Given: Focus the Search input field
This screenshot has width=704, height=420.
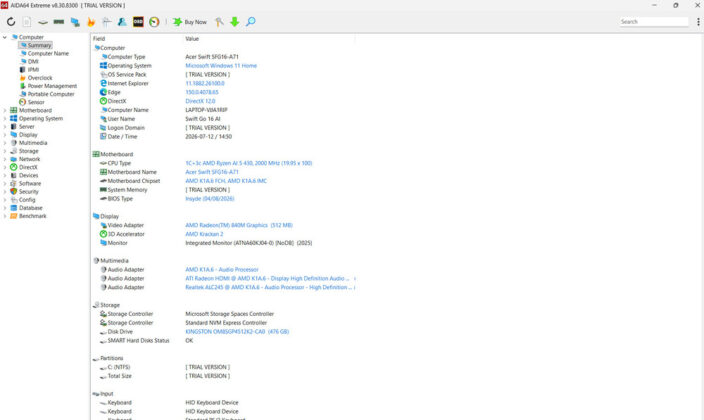Looking at the screenshot, I should click(x=654, y=22).
